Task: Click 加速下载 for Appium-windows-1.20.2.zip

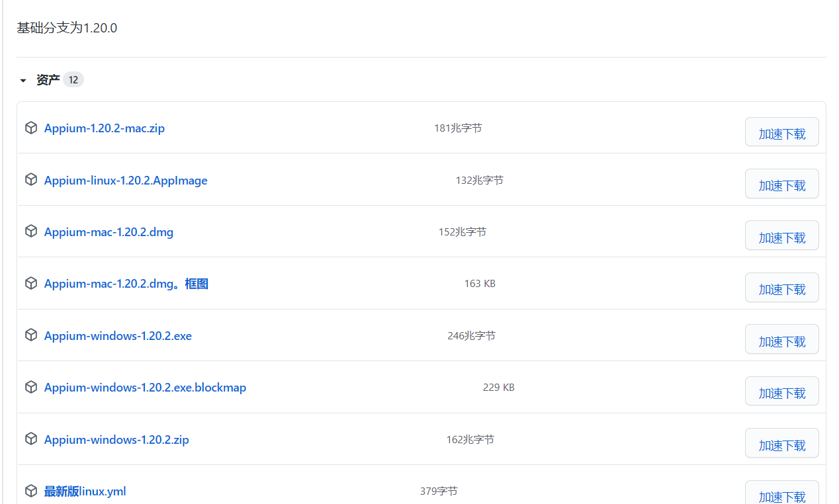Action: pos(781,443)
